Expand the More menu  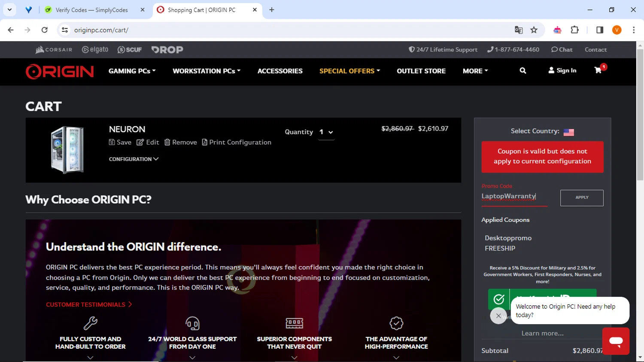tap(475, 71)
